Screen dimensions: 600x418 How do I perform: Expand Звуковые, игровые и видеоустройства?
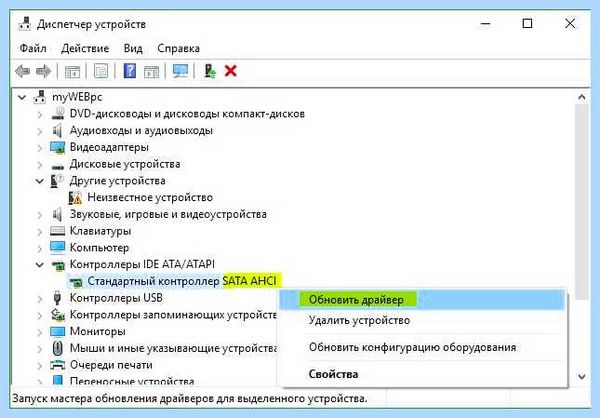(x=39, y=215)
